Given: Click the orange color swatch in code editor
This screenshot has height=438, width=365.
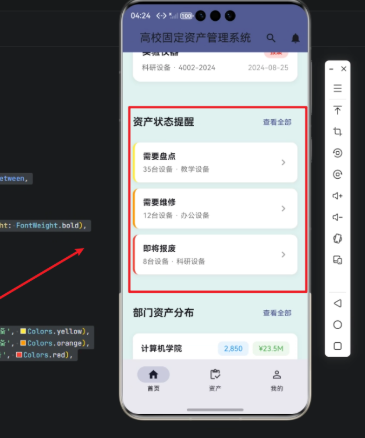Looking at the screenshot, I should click(23, 343).
